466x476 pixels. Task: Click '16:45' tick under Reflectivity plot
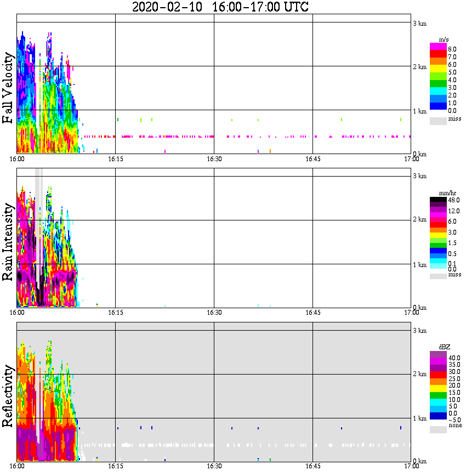(x=313, y=466)
